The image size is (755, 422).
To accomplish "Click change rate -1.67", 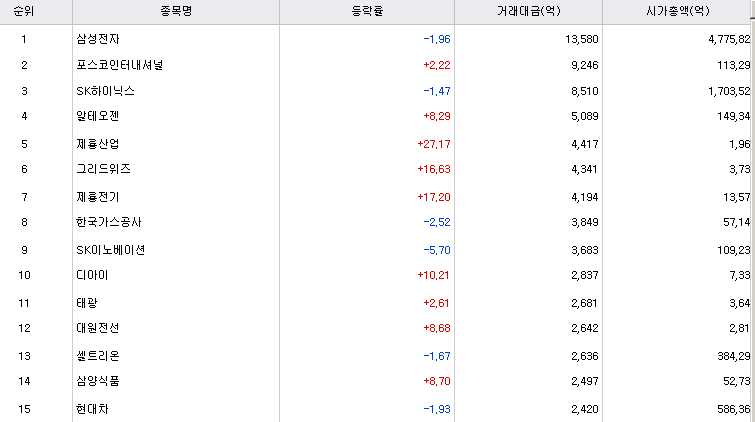I will click(437, 356).
